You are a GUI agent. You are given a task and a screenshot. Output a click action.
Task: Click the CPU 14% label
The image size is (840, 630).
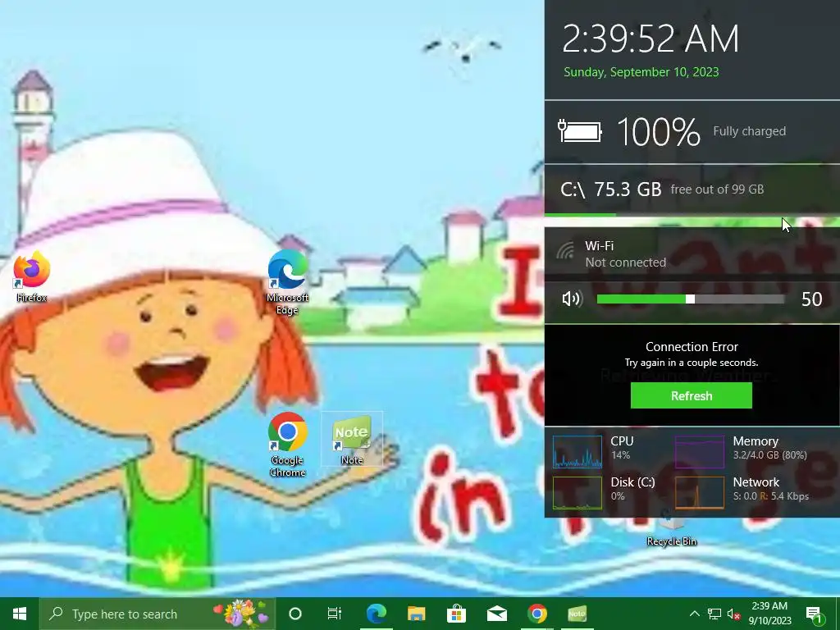coord(622,447)
